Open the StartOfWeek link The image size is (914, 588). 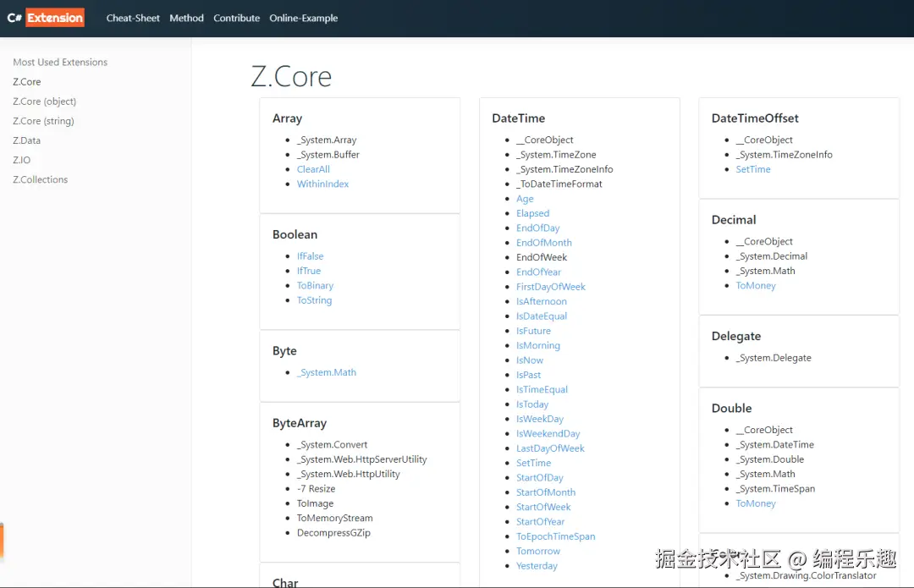[543, 507]
